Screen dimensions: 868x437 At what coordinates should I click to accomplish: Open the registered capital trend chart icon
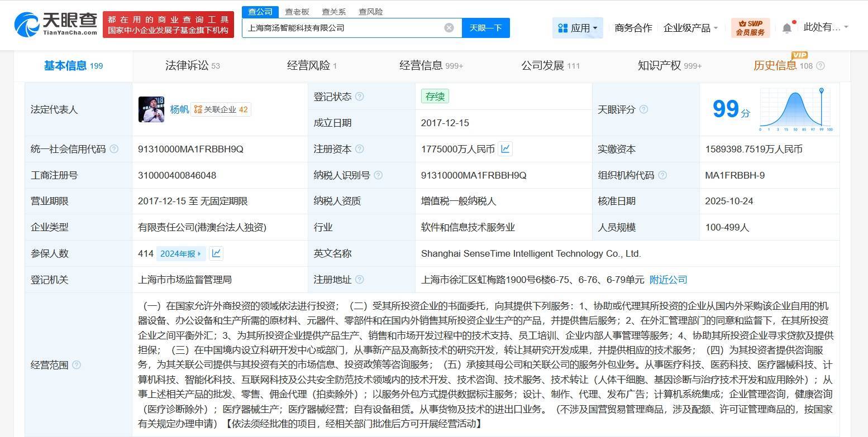pos(505,149)
